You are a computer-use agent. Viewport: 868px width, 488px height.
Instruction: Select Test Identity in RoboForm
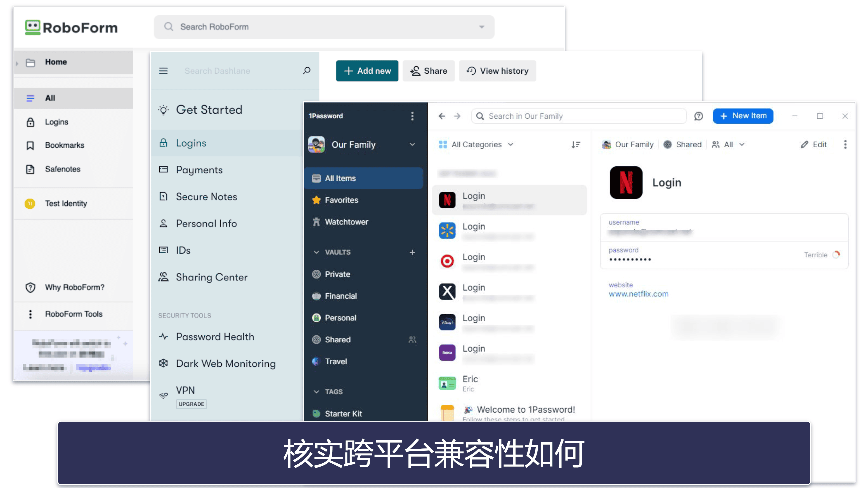click(x=73, y=203)
